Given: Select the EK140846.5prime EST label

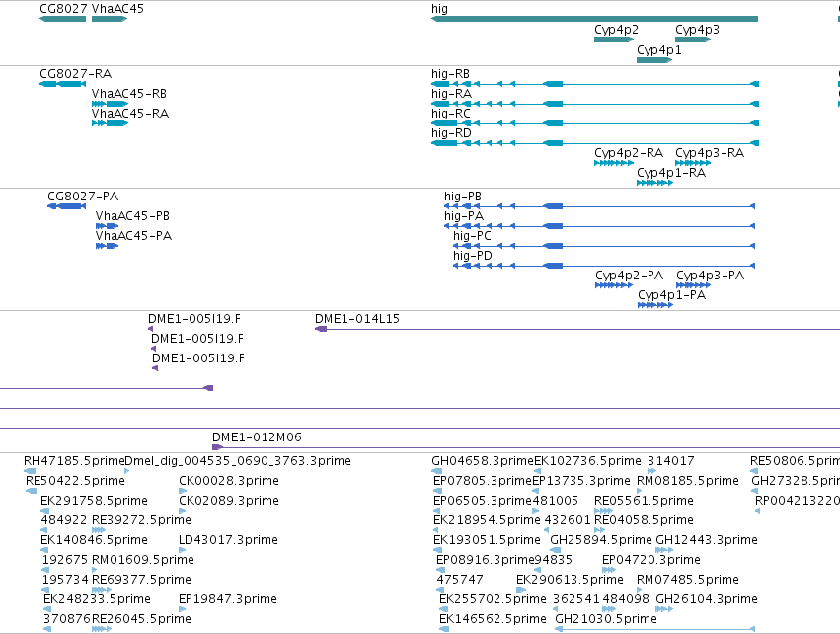Looking at the screenshot, I should [x=95, y=540].
